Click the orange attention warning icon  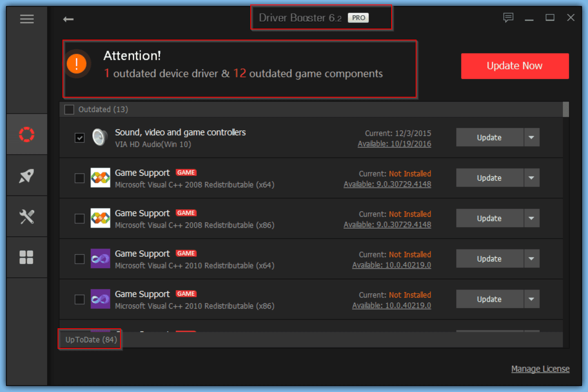(x=77, y=64)
